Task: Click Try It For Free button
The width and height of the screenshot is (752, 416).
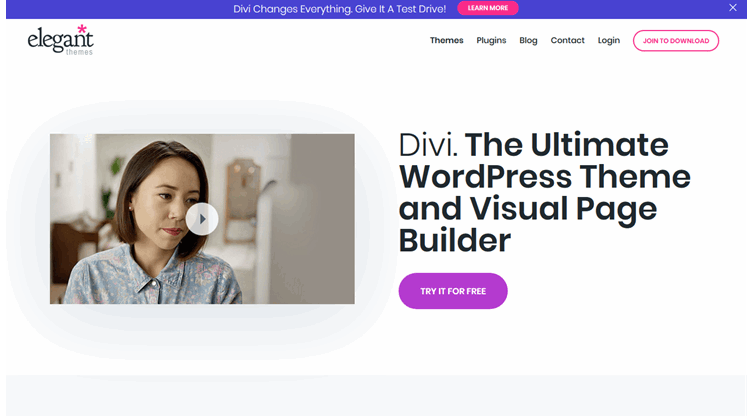Action: coord(453,291)
